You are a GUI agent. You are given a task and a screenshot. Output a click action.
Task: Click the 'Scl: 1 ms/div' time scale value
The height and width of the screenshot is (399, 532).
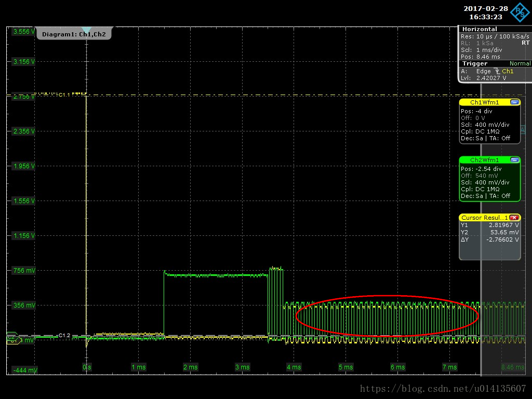pos(481,50)
